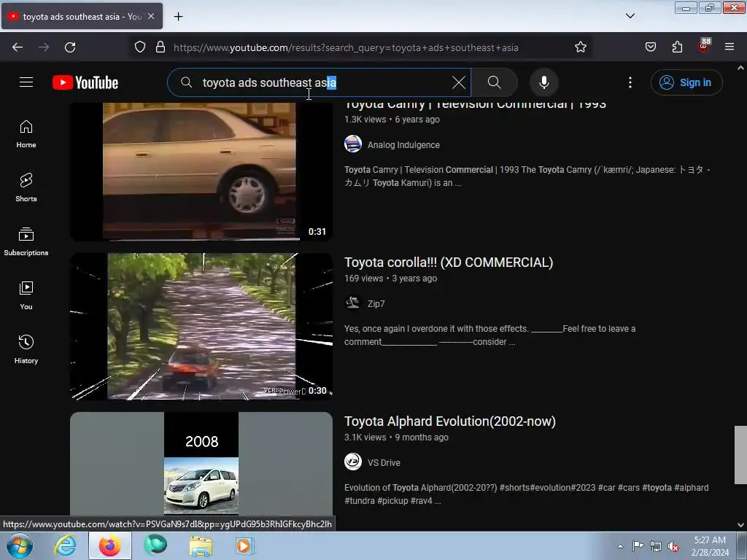Launch Internet Explorer from the taskbar

click(x=64, y=545)
